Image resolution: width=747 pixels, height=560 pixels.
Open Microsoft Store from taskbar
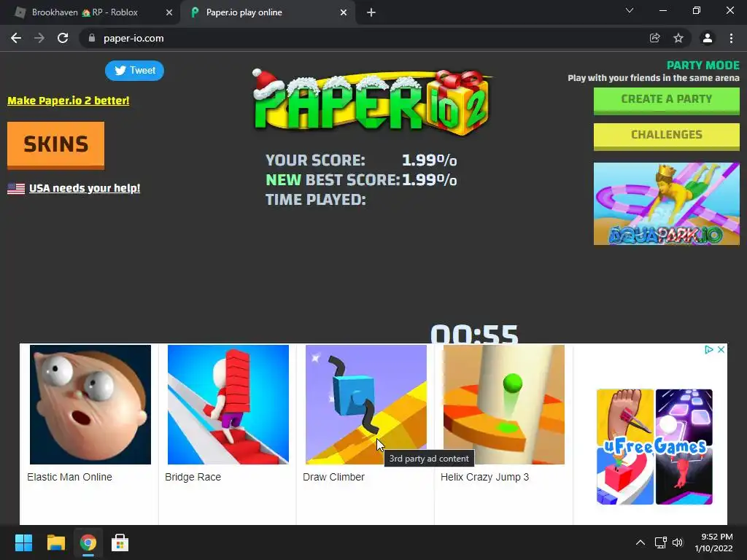(120, 542)
